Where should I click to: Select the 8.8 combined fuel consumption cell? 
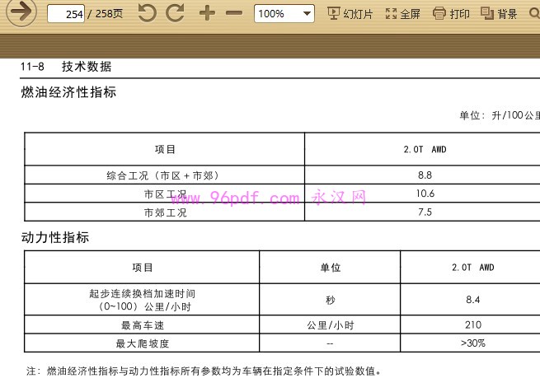click(425, 175)
